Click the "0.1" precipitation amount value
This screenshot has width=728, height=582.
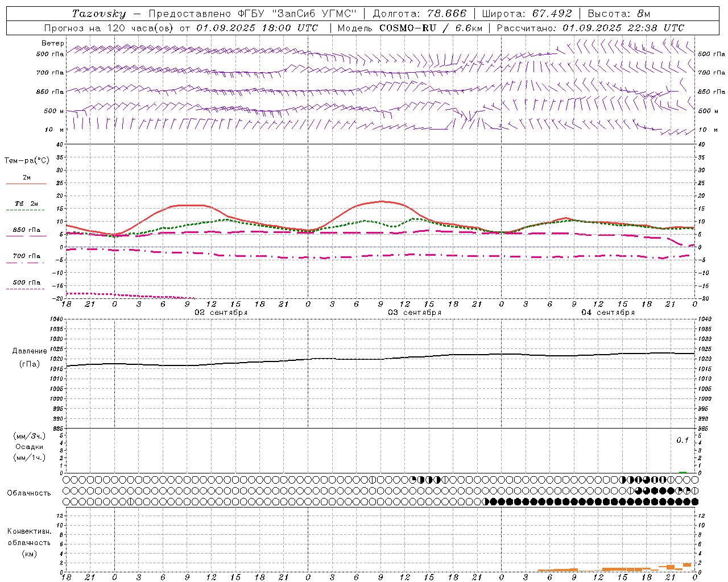tap(682, 440)
